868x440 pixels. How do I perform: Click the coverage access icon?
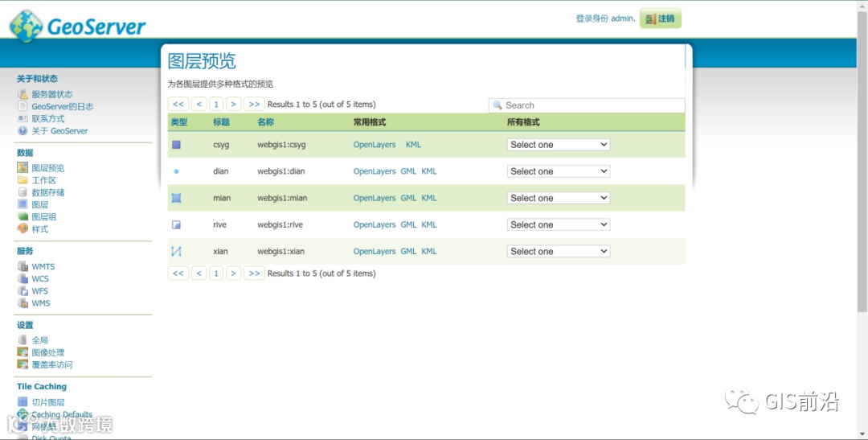pos(23,364)
